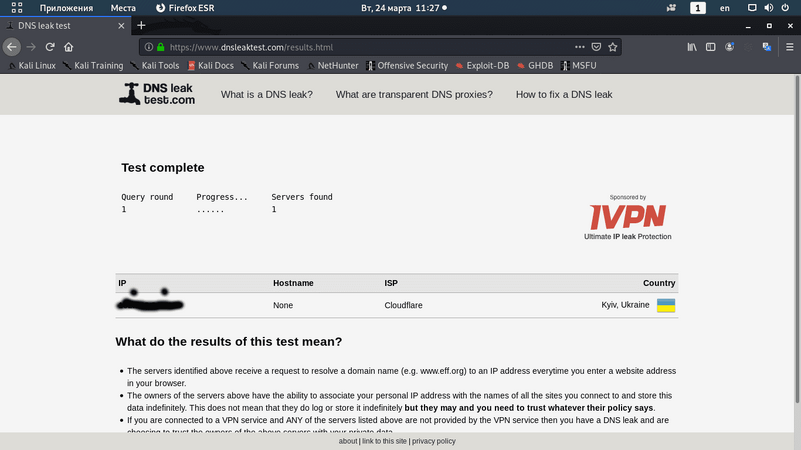Toggle the sidebar view icon

[711, 47]
